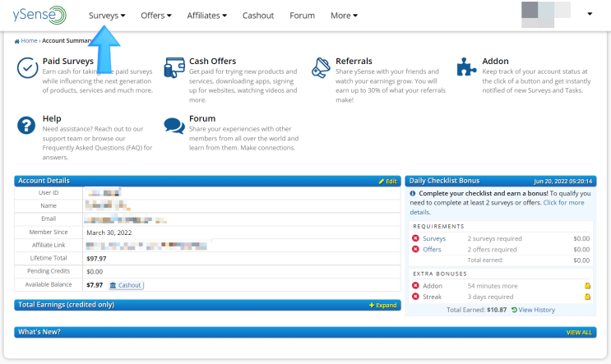Open Surveys link in checklist requirements
Screen dimensions: 611x364
(434, 238)
